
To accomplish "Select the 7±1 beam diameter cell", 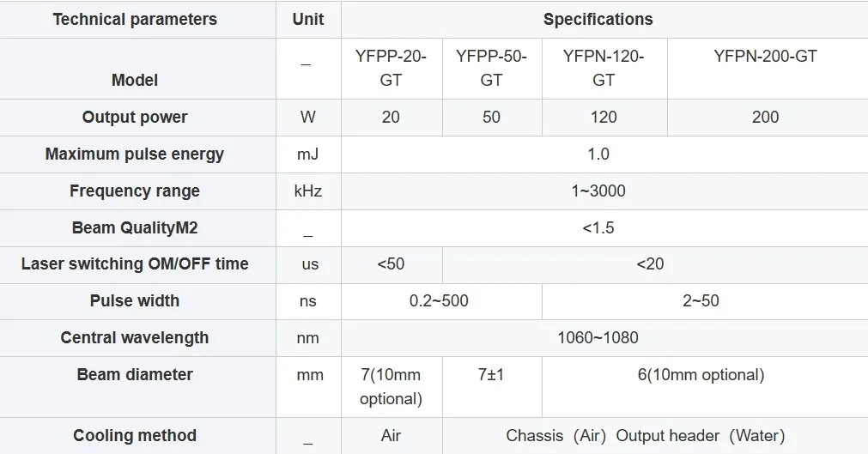I will (x=492, y=386).
